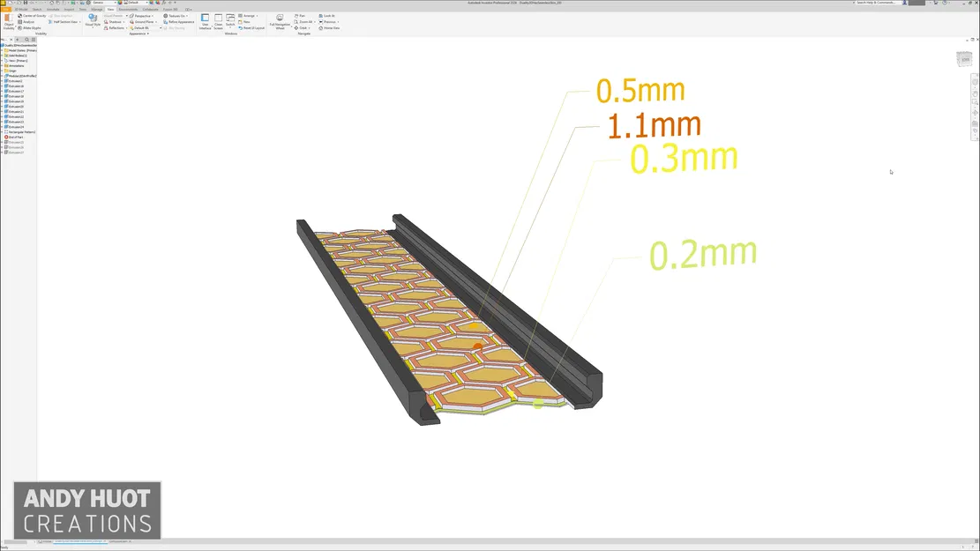Click navigation bar Orbit icon
This screenshot has width=980, height=551.
(x=975, y=113)
